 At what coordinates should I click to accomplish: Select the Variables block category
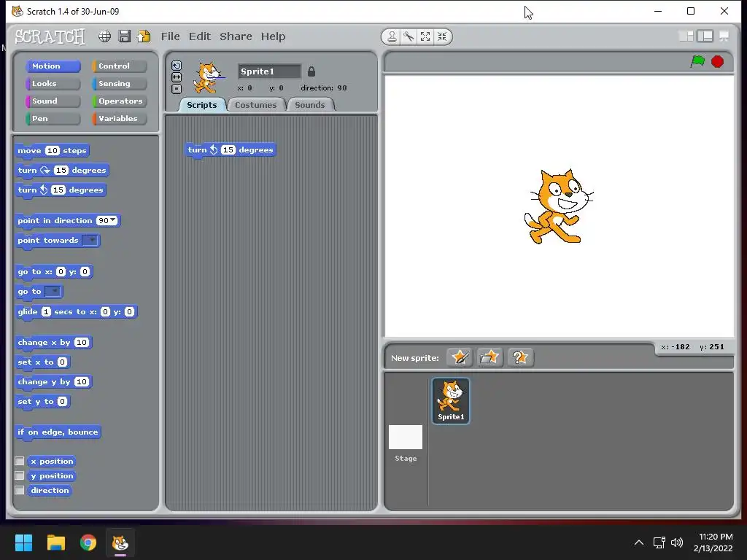tap(119, 119)
